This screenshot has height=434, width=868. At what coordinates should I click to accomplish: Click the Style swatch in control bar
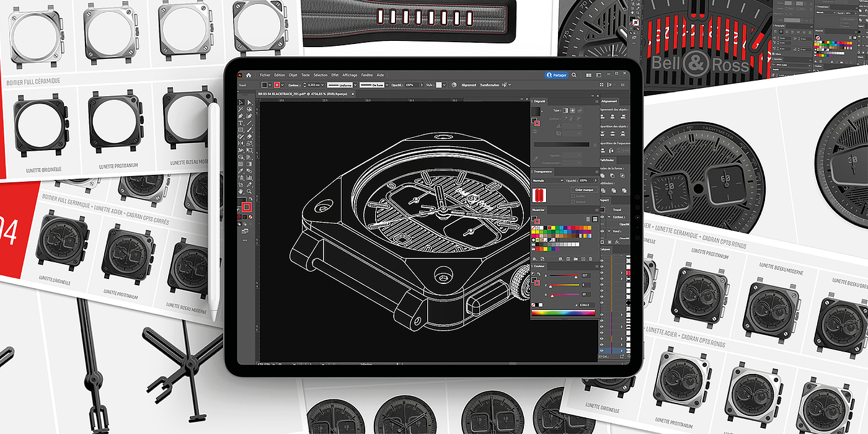pyautogui.click(x=439, y=85)
